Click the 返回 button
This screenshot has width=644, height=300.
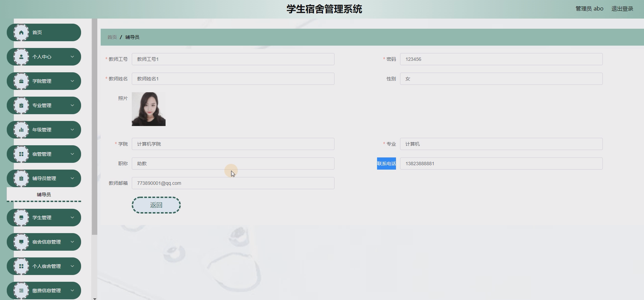pos(156,205)
